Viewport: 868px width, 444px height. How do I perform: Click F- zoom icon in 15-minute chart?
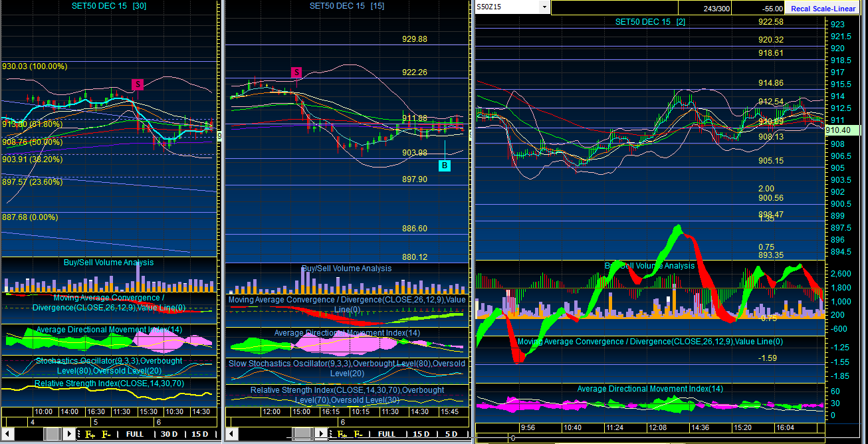click(x=358, y=434)
